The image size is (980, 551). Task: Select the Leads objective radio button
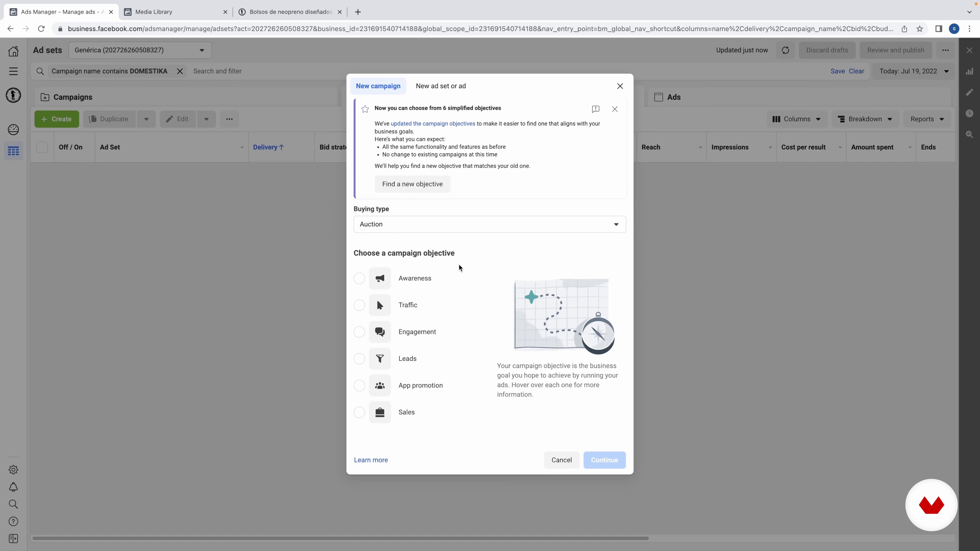[359, 359]
